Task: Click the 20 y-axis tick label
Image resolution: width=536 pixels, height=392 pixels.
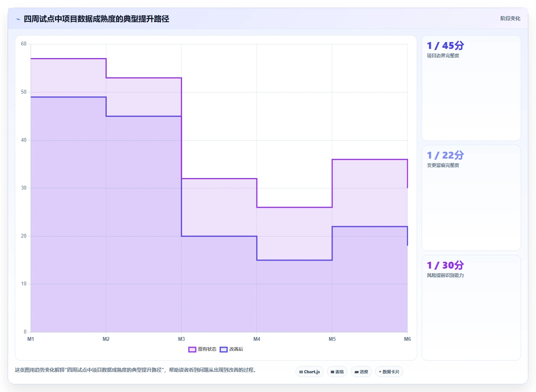Action: click(24, 236)
